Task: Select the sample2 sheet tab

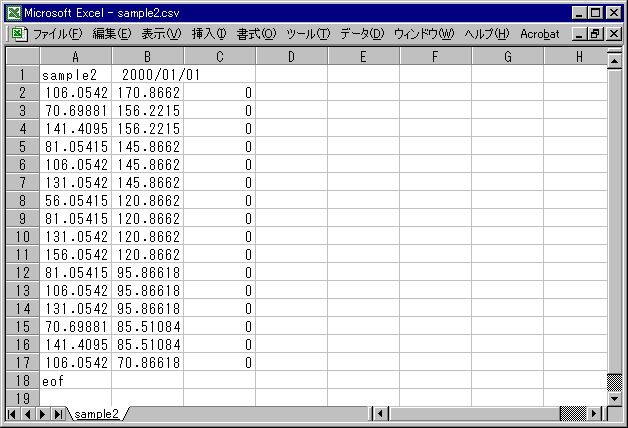Action: coord(97,414)
